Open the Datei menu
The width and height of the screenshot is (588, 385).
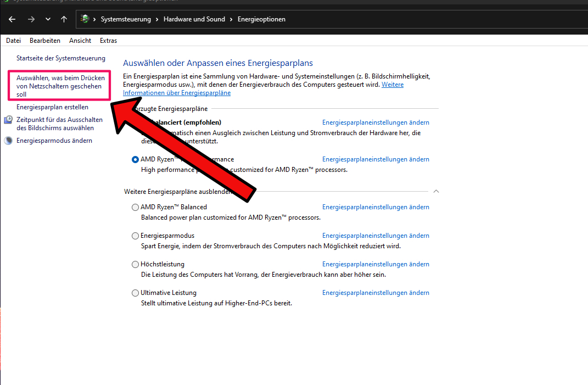click(13, 41)
